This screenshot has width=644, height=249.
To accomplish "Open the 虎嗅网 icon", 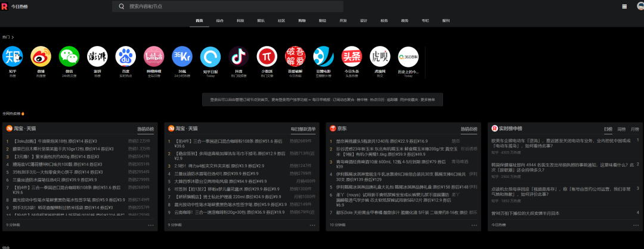I will [380, 56].
